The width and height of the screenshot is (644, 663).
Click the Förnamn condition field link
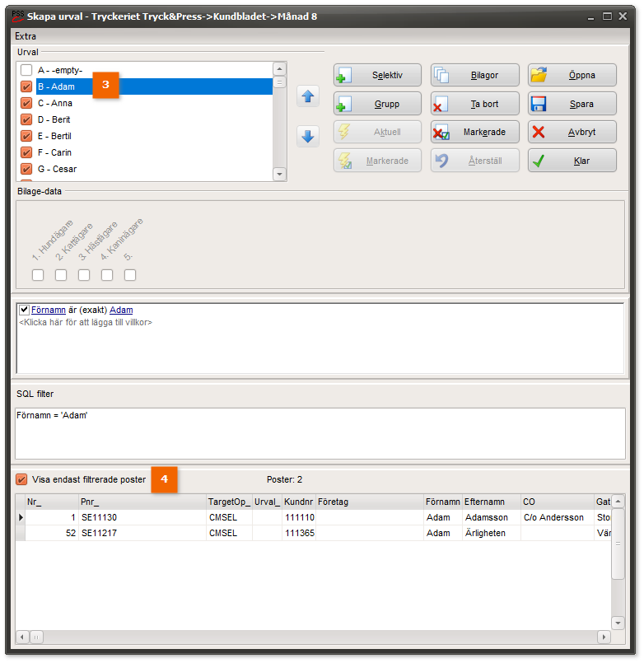pyautogui.click(x=49, y=310)
